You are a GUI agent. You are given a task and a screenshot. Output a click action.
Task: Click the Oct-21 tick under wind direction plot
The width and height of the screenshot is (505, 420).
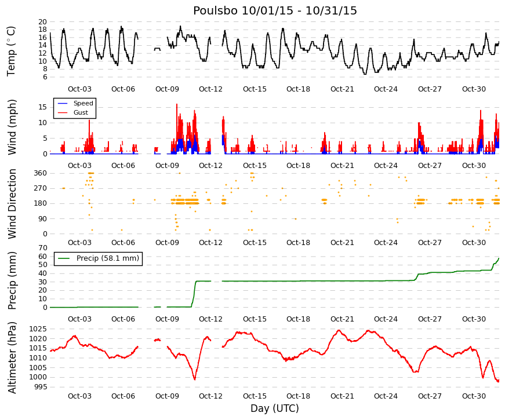(x=342, y=243)
